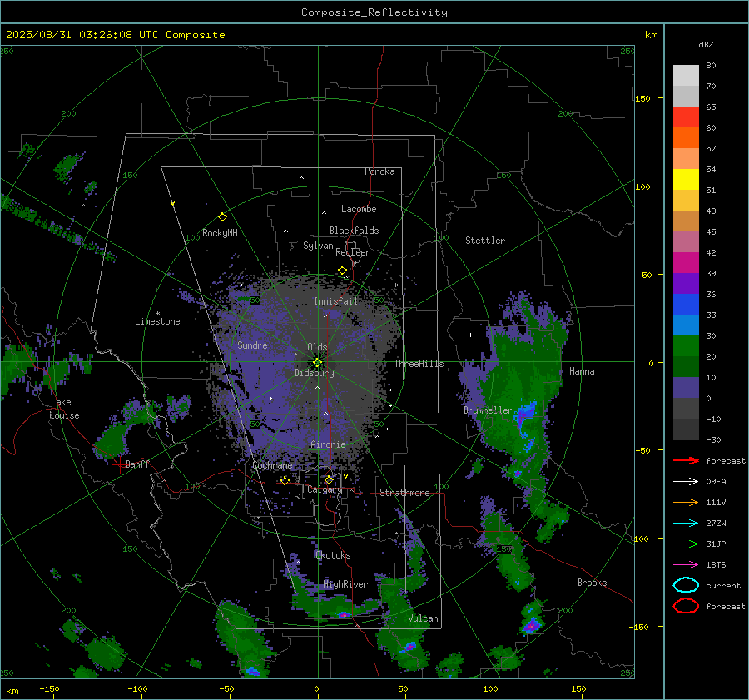Click the Brooks town label
Image resolution: width=749 pixels, height=700 pixels.
tap(592, 583)
